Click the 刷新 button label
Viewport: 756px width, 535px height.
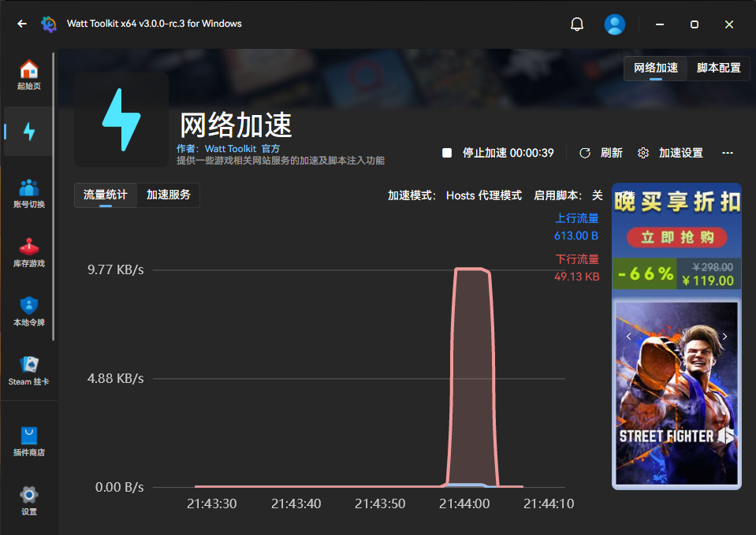(x=612, y=154)
